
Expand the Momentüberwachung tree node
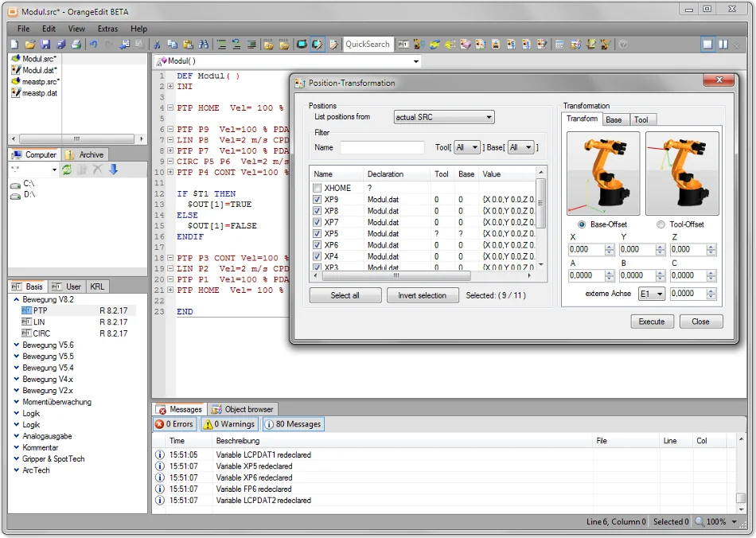click(17, 402)
